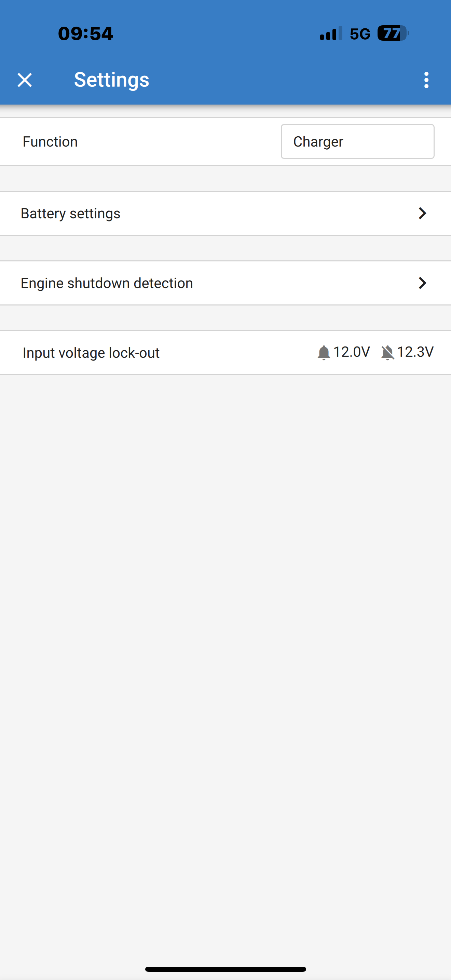The image size is (451, 980).
Task: Tap the Settings title in header
Action: (111, 80)
